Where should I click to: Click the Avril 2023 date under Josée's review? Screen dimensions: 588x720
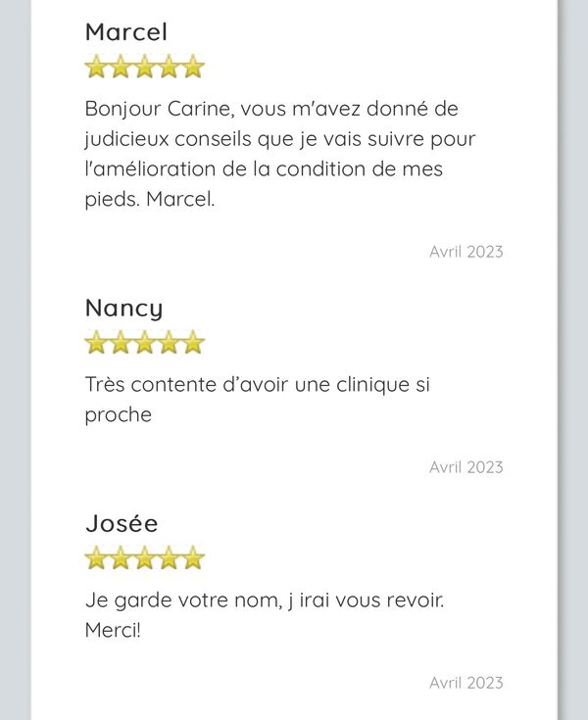[465, 683]
